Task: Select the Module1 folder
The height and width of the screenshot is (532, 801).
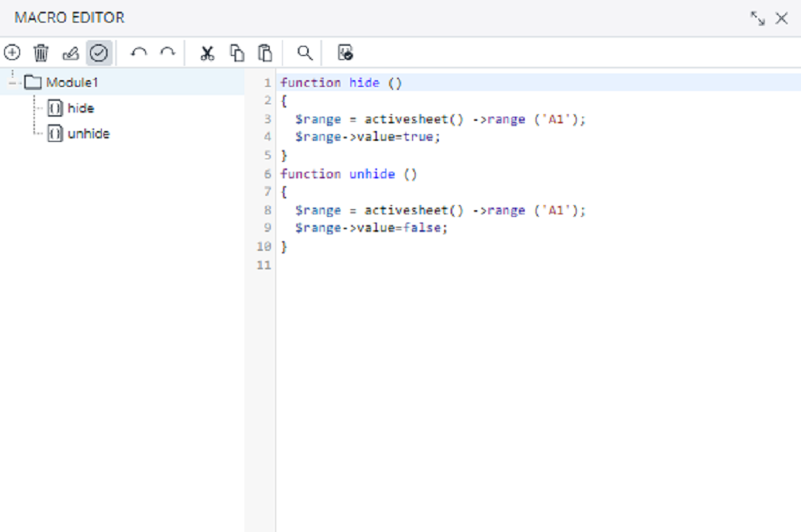Action: point(72,83)
